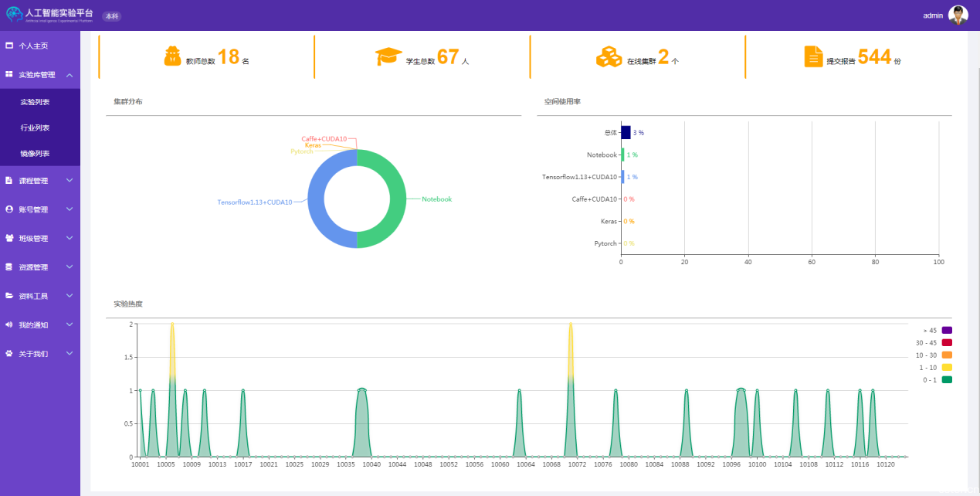Open 实验列表 submenu item

click(35, 102)
